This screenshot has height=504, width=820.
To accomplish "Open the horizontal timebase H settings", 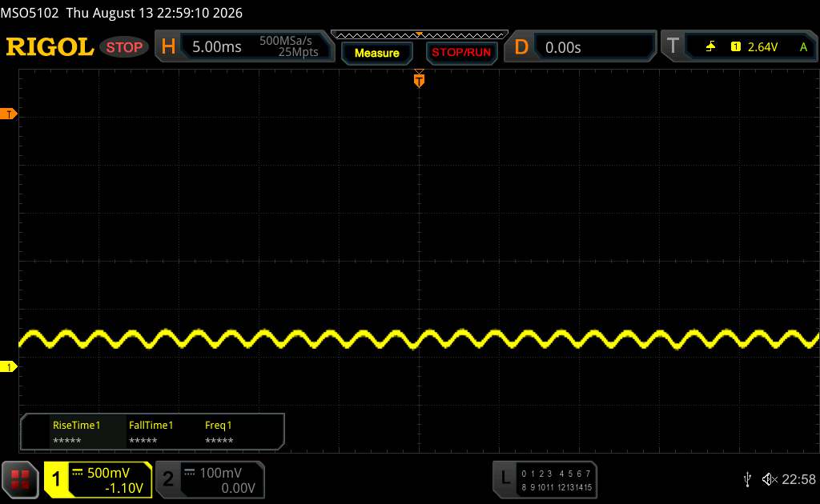I will (168, 46).
